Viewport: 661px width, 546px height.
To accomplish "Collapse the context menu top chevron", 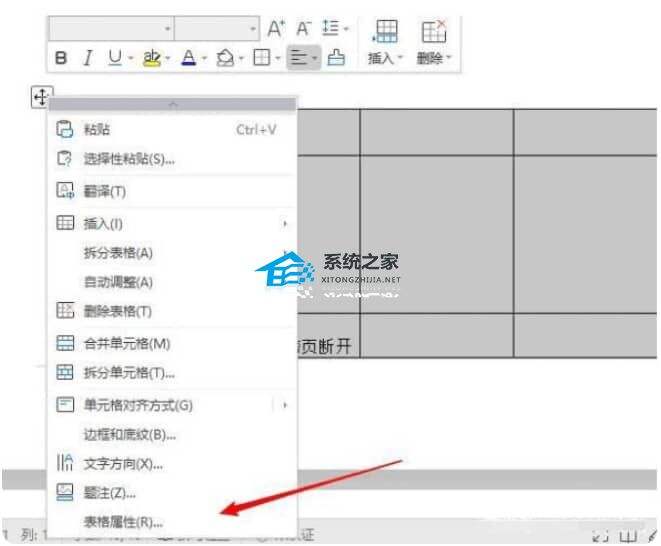I will point(173,104).
